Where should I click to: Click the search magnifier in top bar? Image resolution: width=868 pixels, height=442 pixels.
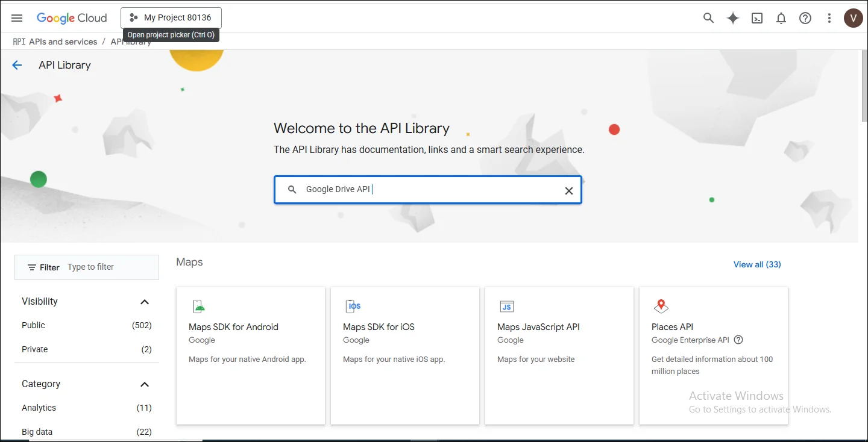[x=709, y=18]
